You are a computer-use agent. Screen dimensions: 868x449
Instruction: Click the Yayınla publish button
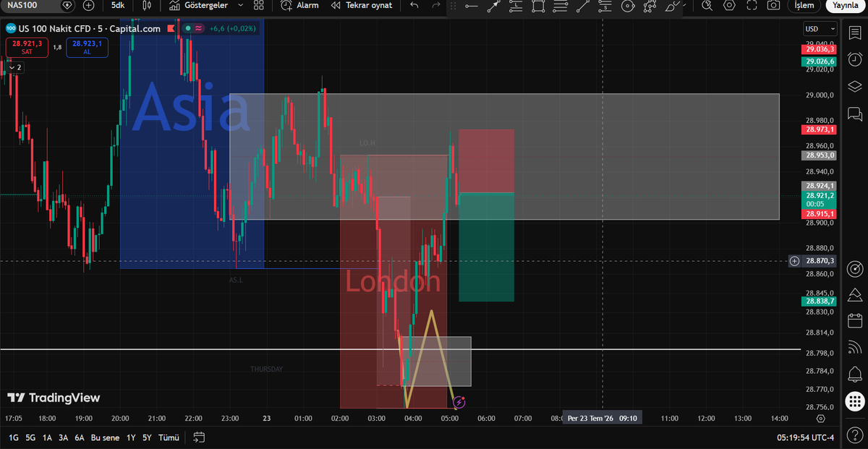tap(845, 5)
